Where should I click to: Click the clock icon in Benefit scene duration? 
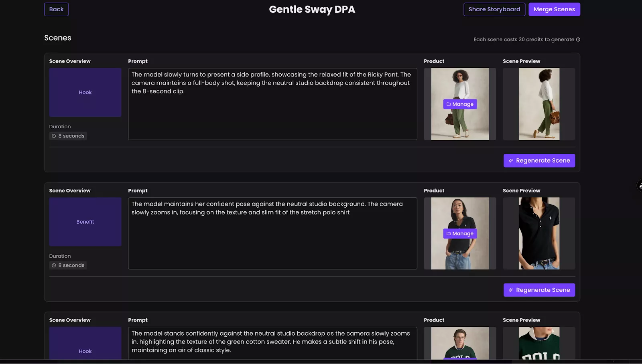tap(54, 265)
